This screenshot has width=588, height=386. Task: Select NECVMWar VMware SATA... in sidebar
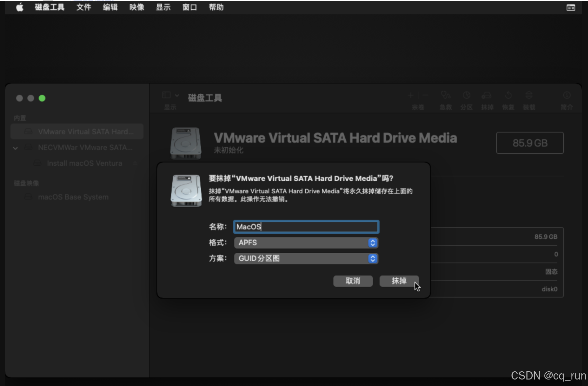click(x=77, y=148)
